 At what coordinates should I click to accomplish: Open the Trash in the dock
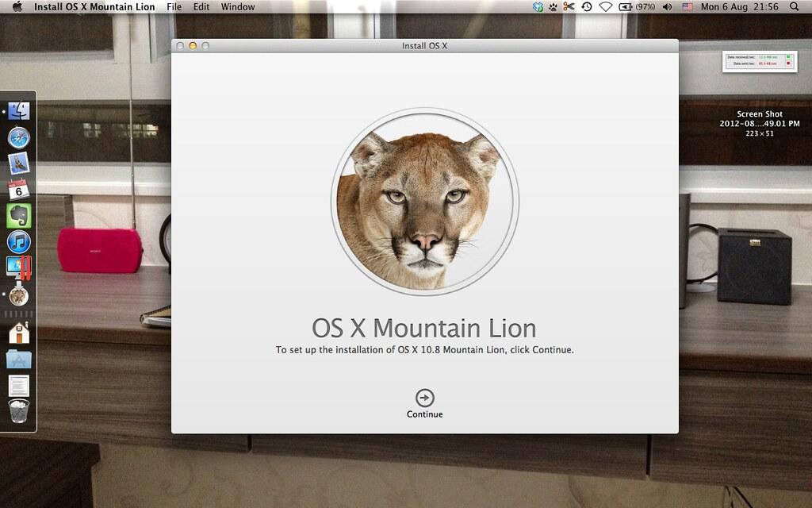coord(18,410)
